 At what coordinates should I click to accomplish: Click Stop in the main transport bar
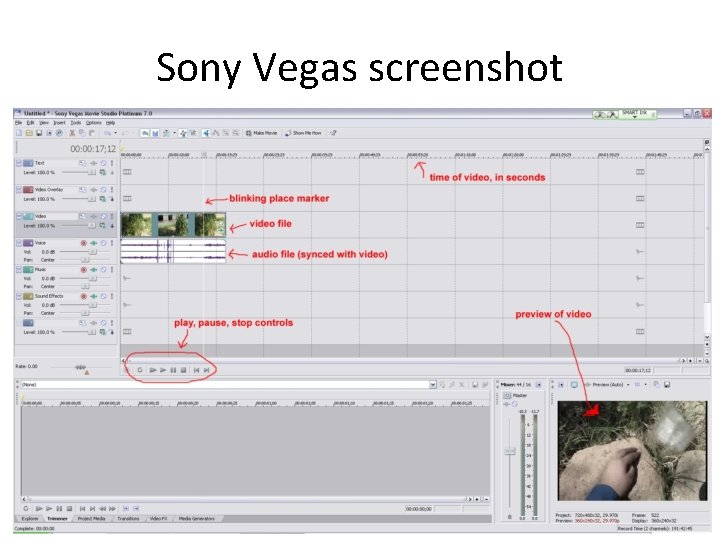coord(183,370)
